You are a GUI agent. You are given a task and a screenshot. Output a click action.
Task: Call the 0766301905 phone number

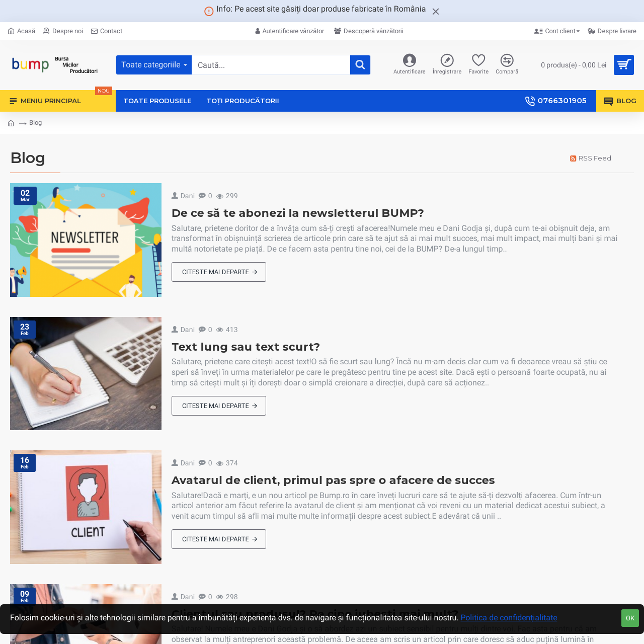pos(556,101)
